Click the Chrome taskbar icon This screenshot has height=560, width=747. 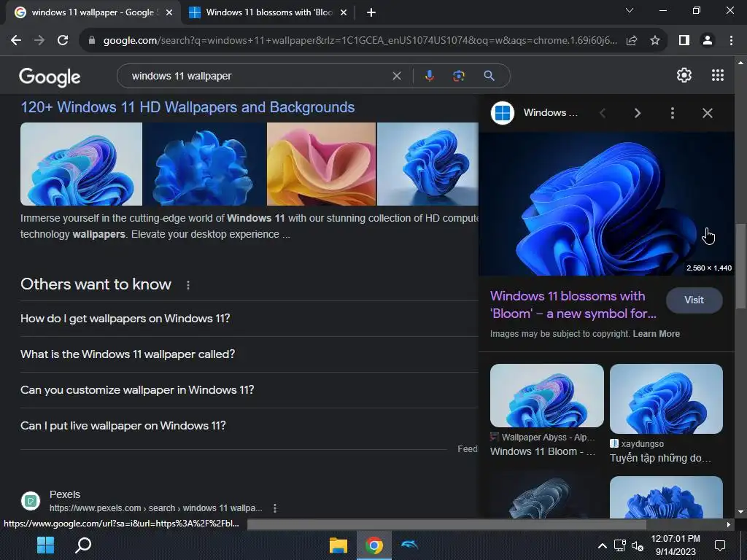374,545
